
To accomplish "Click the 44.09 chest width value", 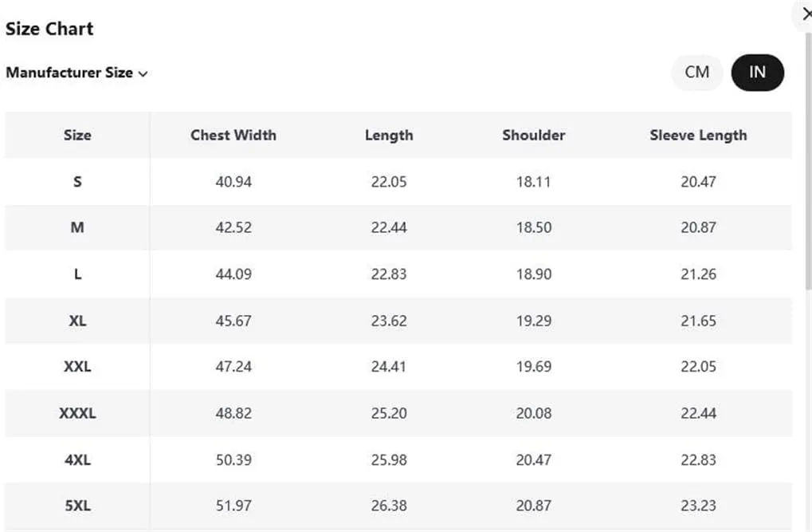I will pos(233,274).
